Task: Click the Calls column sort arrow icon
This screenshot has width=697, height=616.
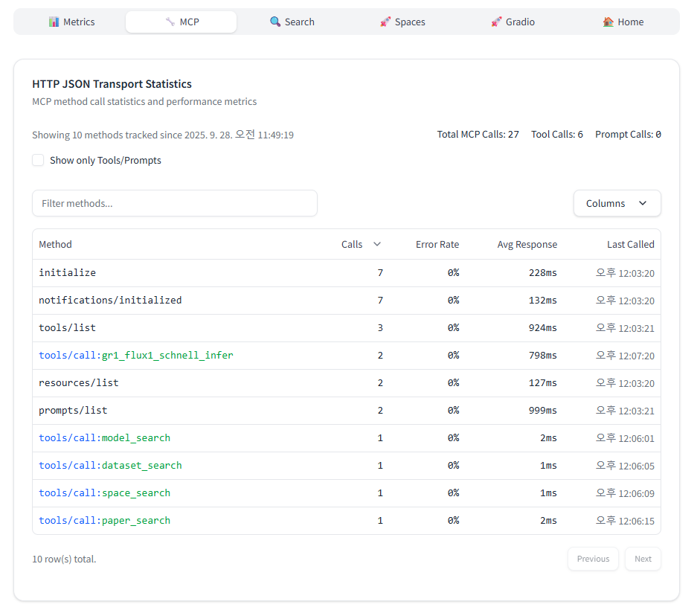Action: [x=377, y=245]
